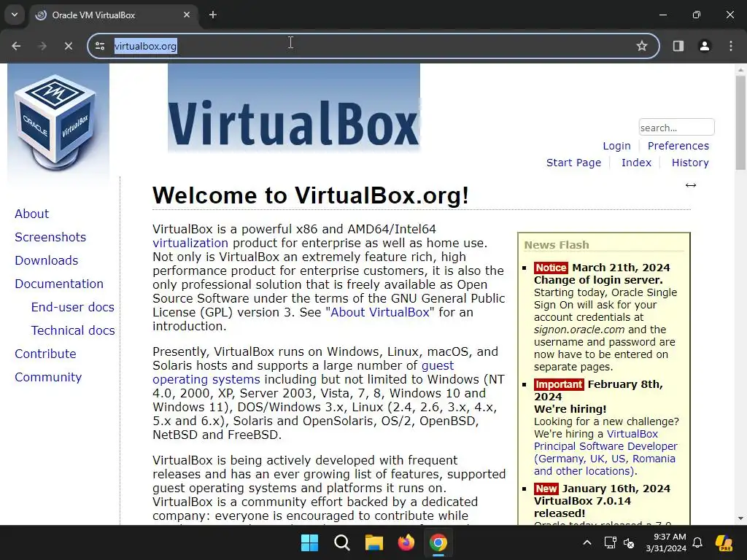Click the New badge in News Flash

(546, 489)
